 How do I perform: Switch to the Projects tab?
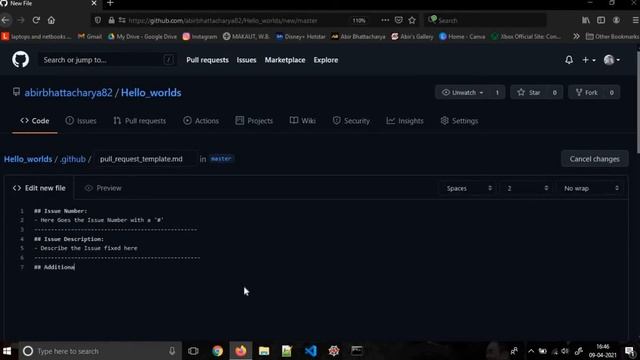[254, 121]
